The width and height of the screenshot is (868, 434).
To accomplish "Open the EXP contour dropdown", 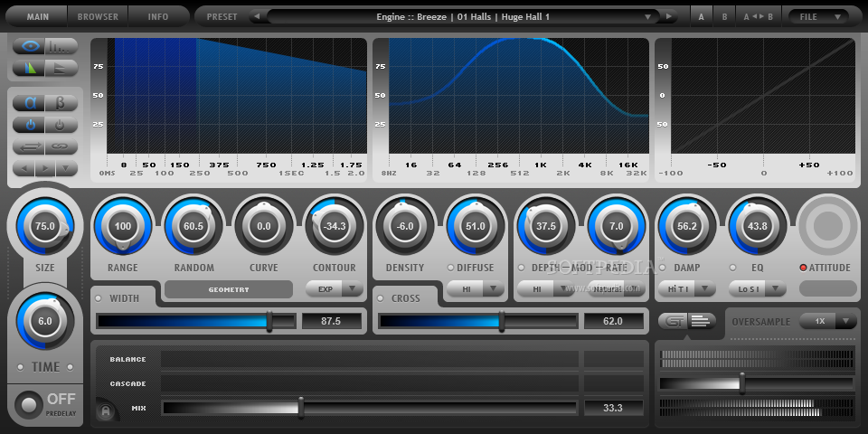I will click(335, 288).
